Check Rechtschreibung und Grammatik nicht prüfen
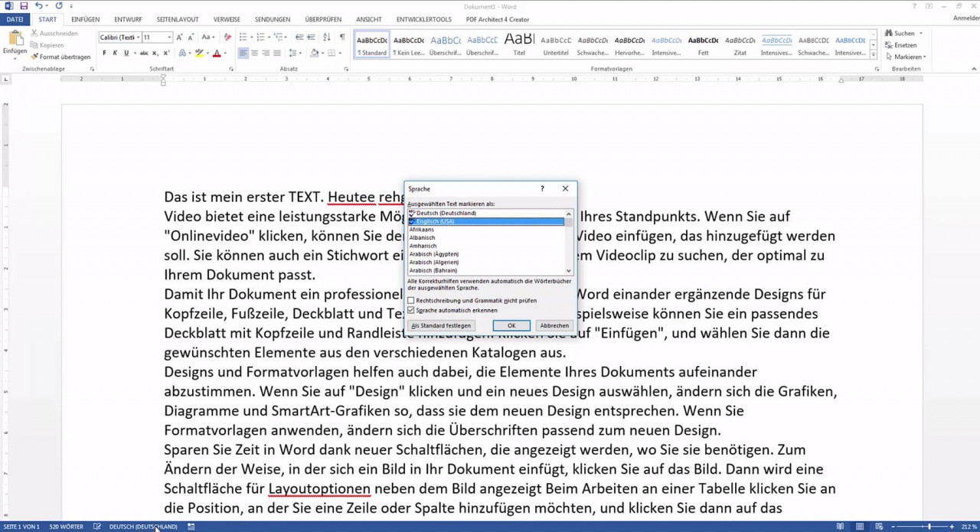 pyautogui.click(x=411, y=300)
